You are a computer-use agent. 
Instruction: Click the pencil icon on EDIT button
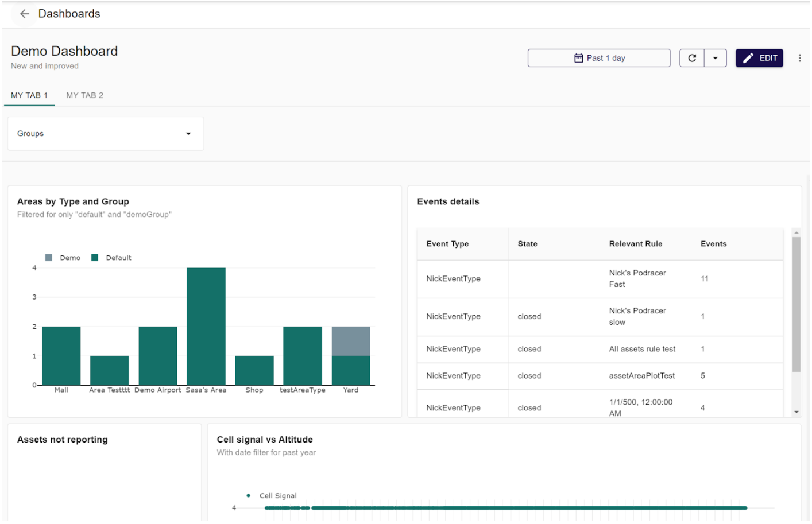click(748, 58)
